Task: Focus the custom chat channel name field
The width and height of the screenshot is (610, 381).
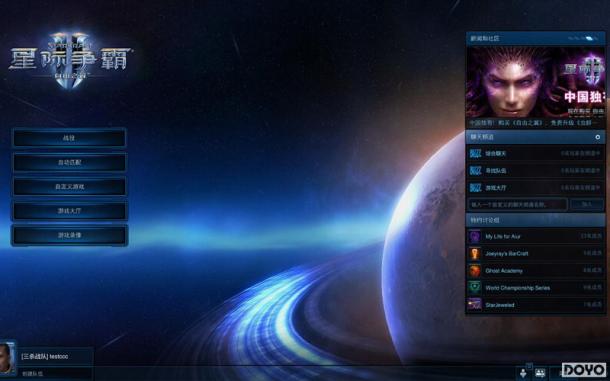Action: (518, 204)
